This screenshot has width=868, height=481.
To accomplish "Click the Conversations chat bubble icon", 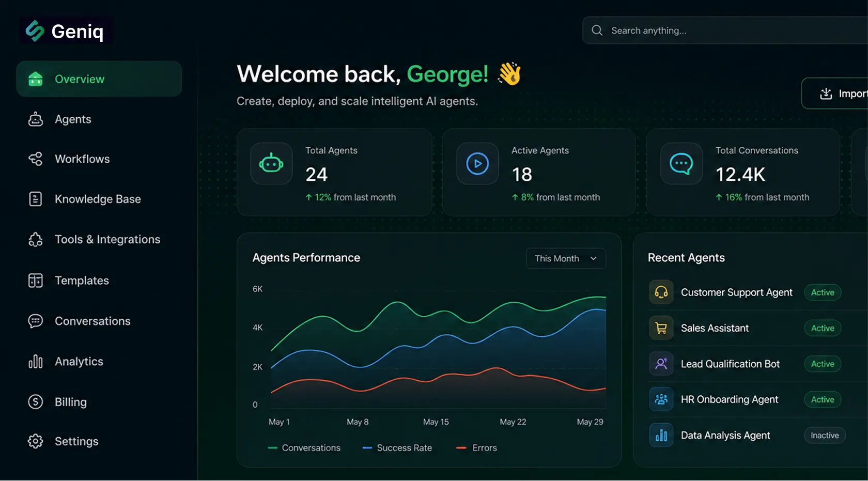I will (36, 321).
